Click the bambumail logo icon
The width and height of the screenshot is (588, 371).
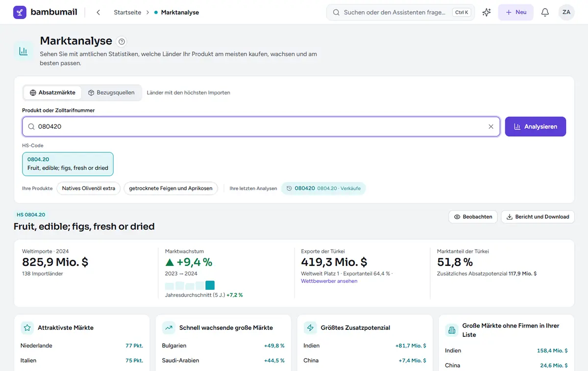pos(20,12)
